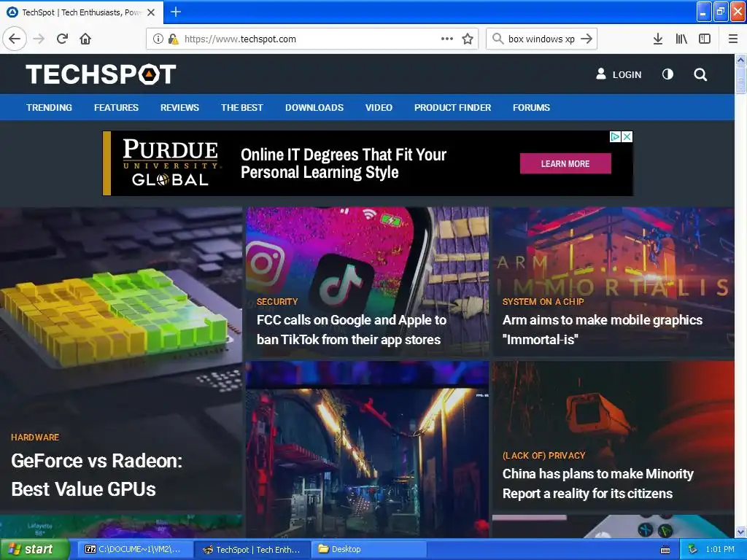Open the Desktop folder taskbar item

pos(369,550)
